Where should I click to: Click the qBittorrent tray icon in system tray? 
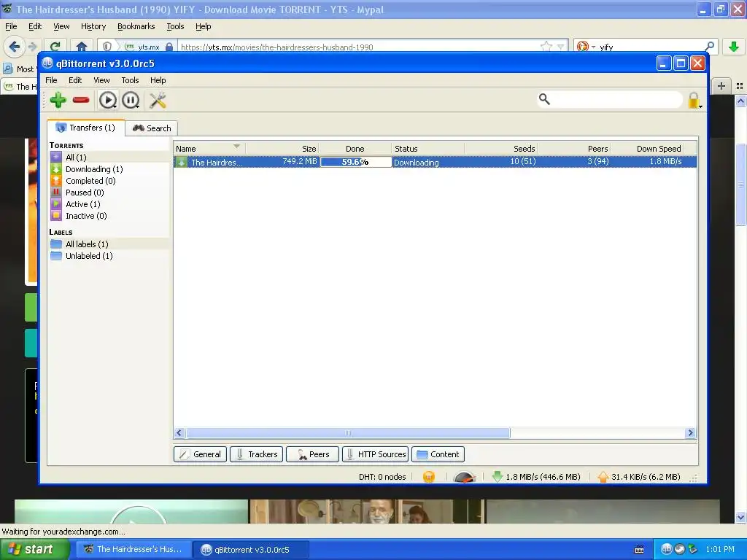coord(667,549)
